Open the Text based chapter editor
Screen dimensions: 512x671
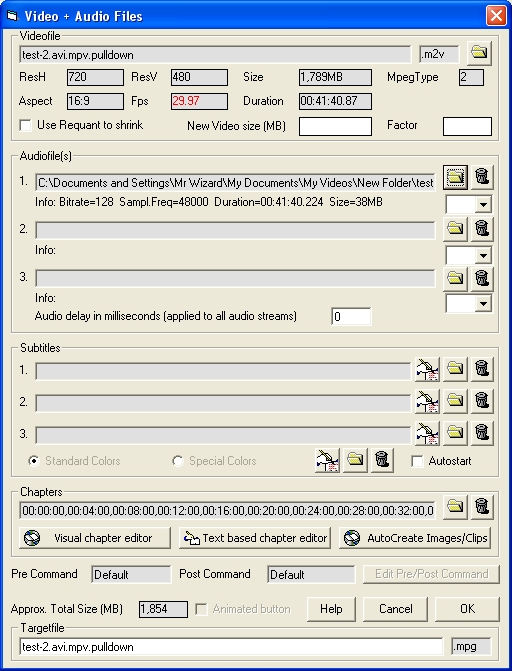[x=255, y=538]
